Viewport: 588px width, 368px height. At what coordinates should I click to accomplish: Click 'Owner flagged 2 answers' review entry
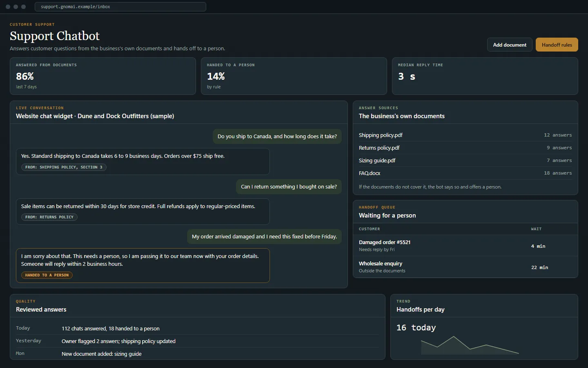118,341
